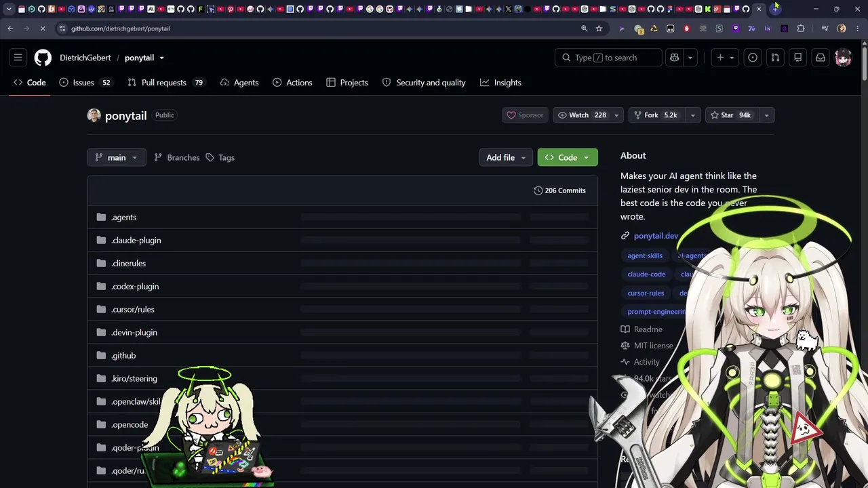
Task: Click the claude-code topic tag
Action: point(646,274)
